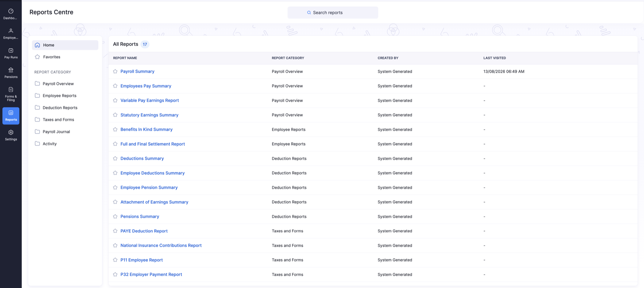644x288 pixels.
Task: Click the Last Visited column header
Action: pos(495,58)
